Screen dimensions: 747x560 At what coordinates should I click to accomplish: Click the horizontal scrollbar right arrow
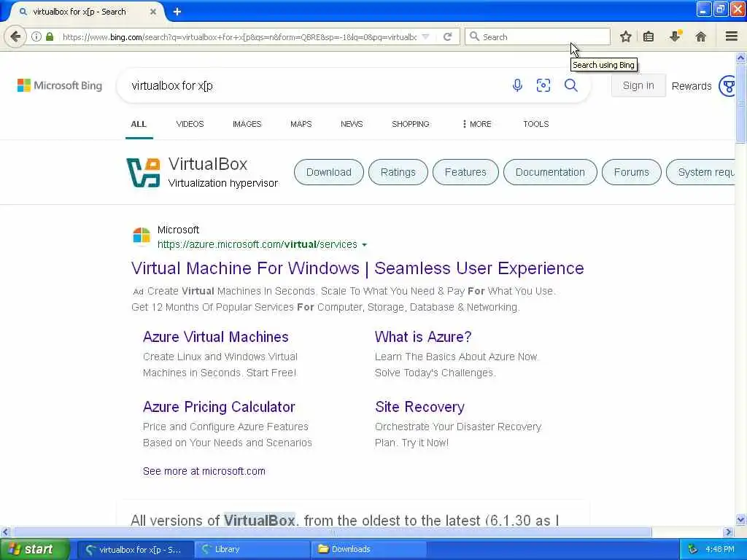click(728, 532)
